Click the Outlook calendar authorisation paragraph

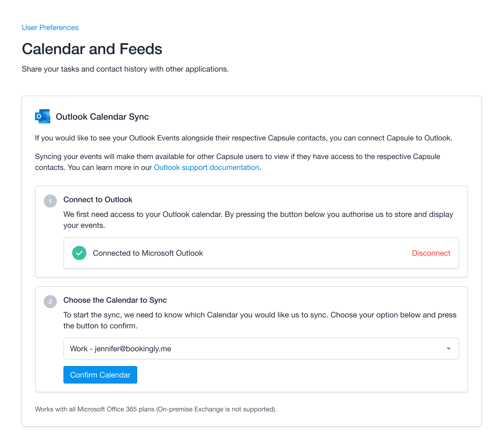pyautogui.click(x=258, y=220)
